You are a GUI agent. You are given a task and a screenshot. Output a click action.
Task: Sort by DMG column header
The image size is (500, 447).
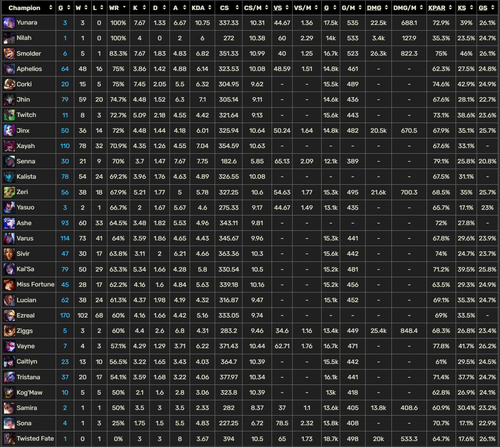click(x=378, y=8)
